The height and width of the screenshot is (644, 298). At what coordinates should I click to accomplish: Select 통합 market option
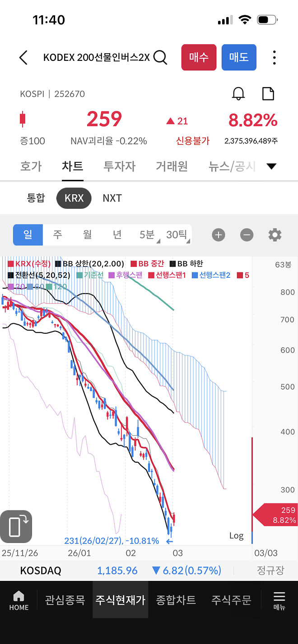click(x=36, y=198)
